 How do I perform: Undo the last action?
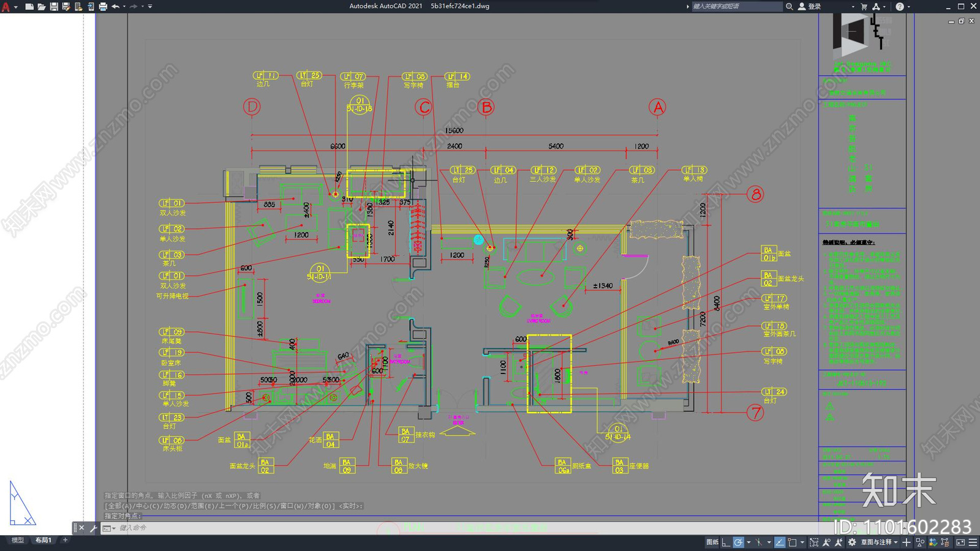pos(115,6)
